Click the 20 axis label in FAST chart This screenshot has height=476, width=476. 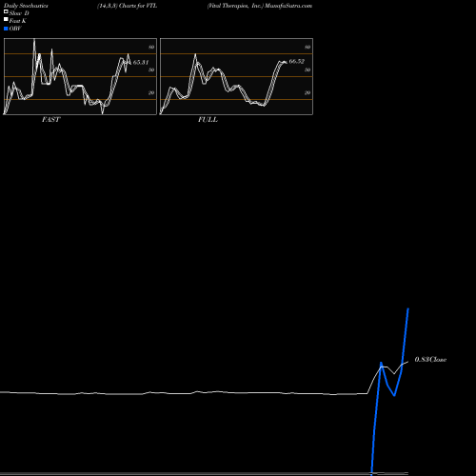151,92
